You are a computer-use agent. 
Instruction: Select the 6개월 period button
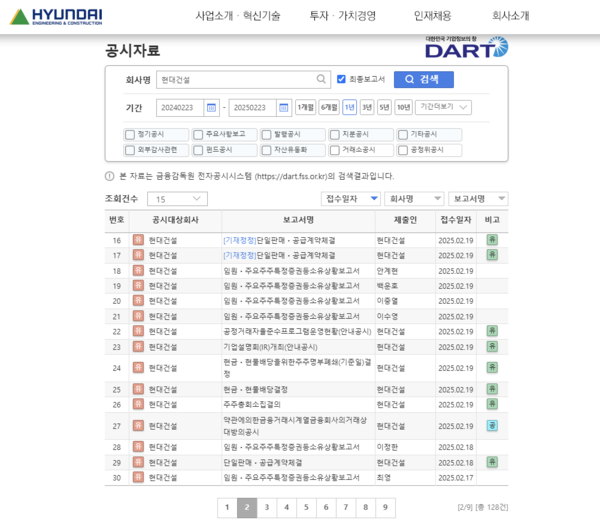click(x=329, y=108)
